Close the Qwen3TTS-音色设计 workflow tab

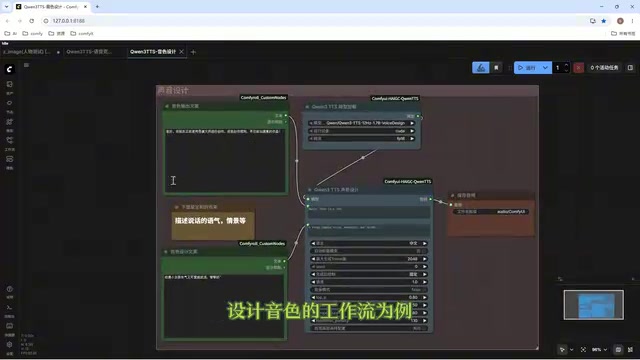(x=182, y=52)
